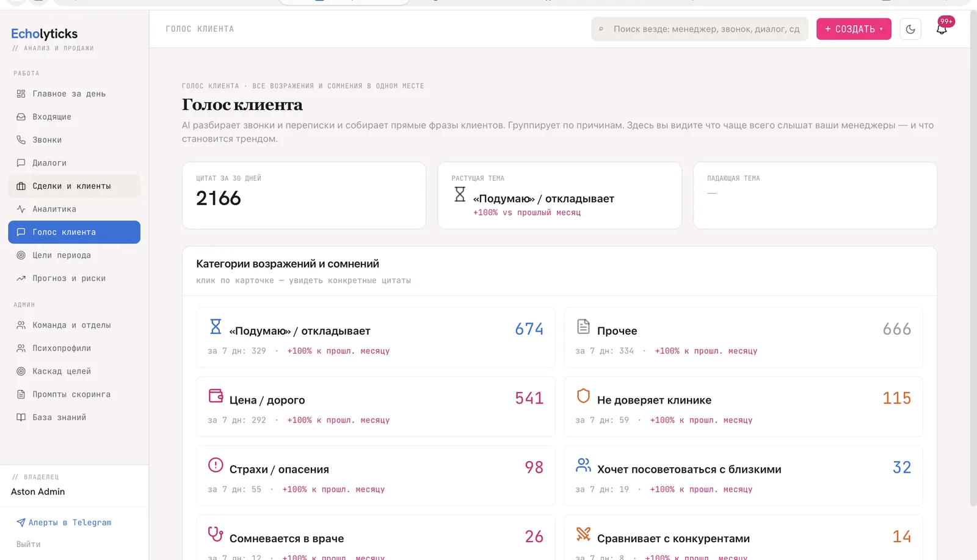This screenshot has height=560, width=977.
Task: Click crossed swords icon of Сравнивает с конкурентами
Action: point(583,534)
